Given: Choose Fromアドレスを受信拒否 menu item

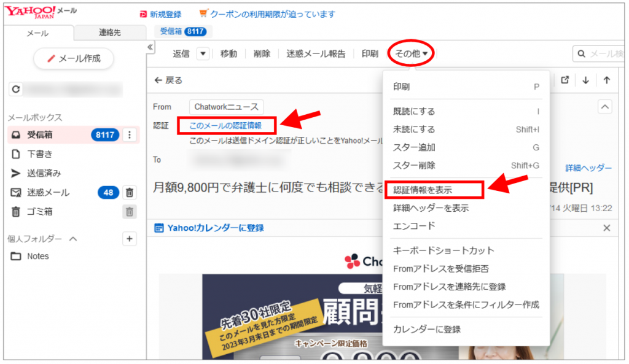Looking at the screenshot, I should tap(466, 269).
